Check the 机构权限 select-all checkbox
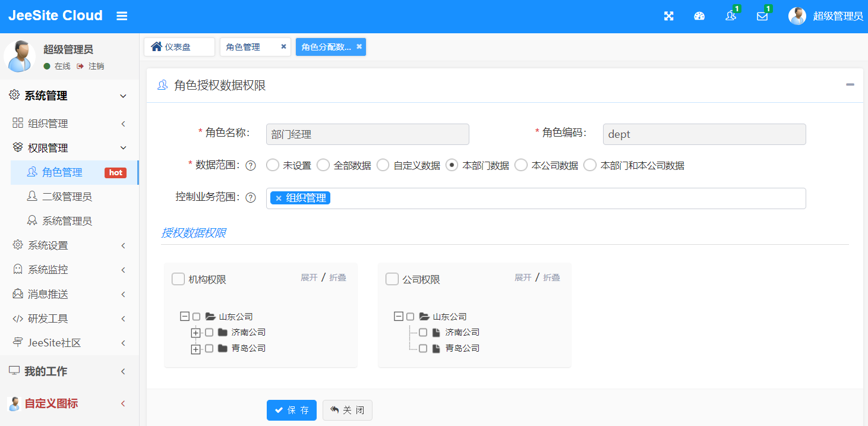868x426 pixels. (x=178, y=279)
